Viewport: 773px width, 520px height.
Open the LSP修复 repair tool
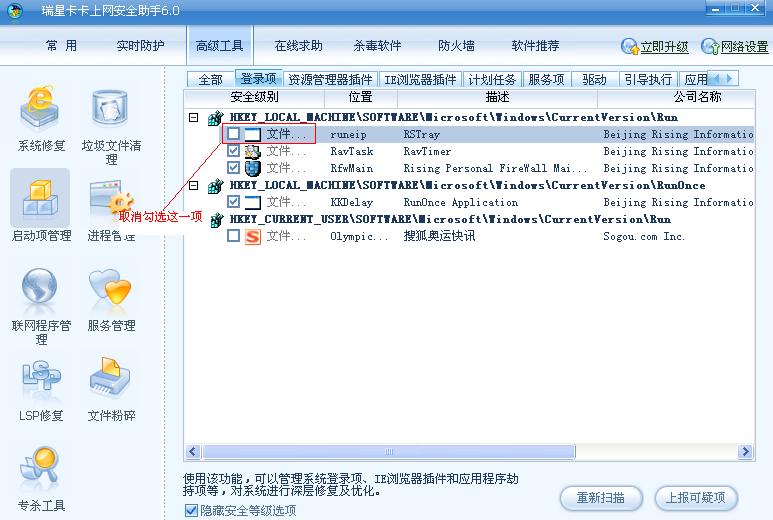pyautogui.click(x=40, y=390)
